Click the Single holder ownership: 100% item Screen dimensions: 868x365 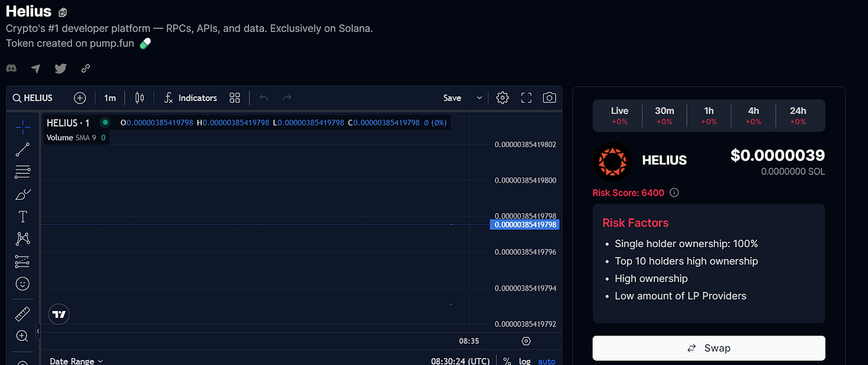[686, 244]
